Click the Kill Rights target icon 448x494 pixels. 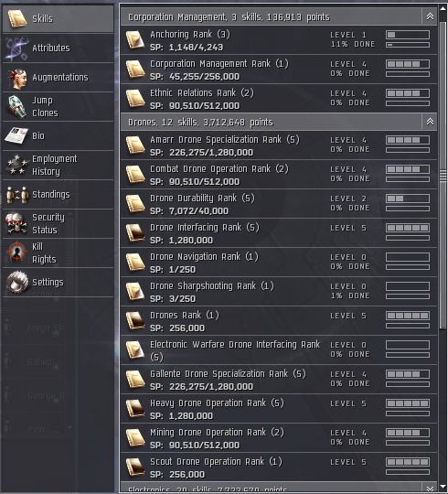pos(16,252)
